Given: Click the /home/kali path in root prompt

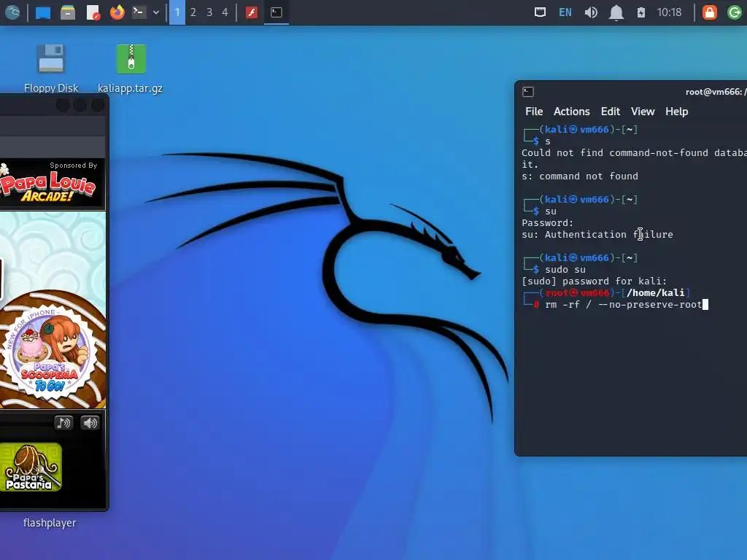Looking at the screenshot, I should [656, 292].
